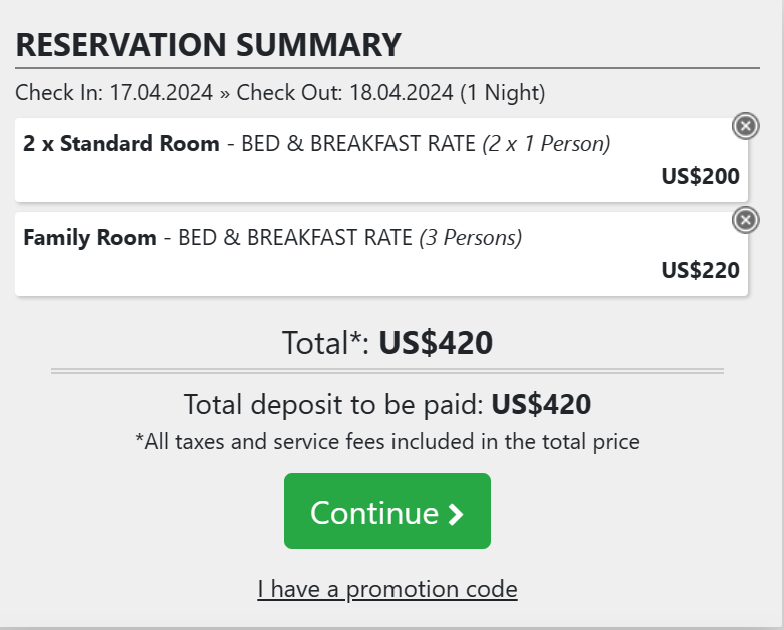The image size is (784, 630).
Task: Remove the Family Room from the summary
Action: tap(745, 220)
